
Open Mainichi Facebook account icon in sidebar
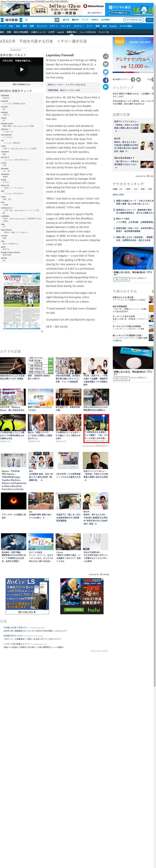133,80
